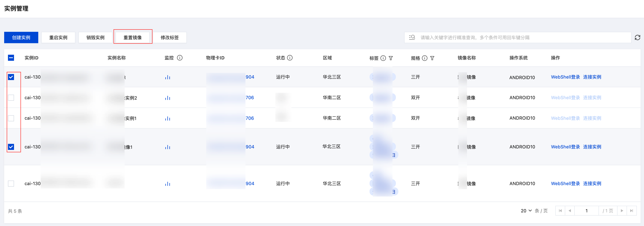Viewport: 644px width, 226px height.
Task: Check the second row instance checkbox
Action: click(11, 97)
